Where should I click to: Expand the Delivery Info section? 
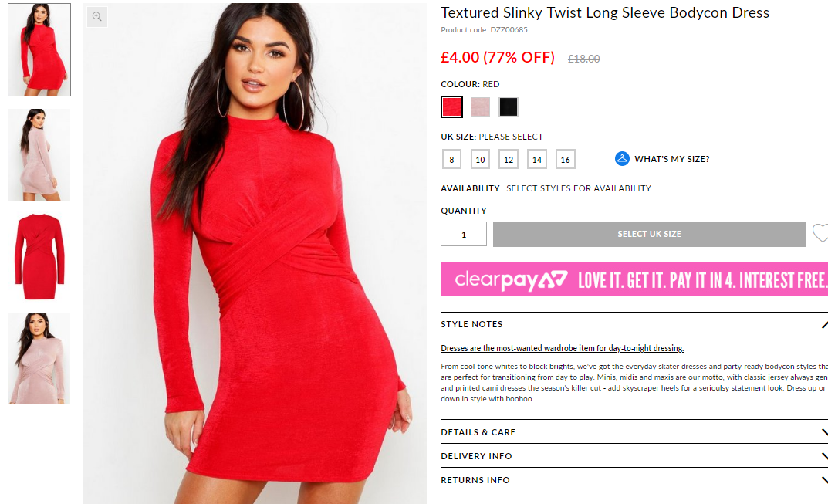tap(634, 456)
